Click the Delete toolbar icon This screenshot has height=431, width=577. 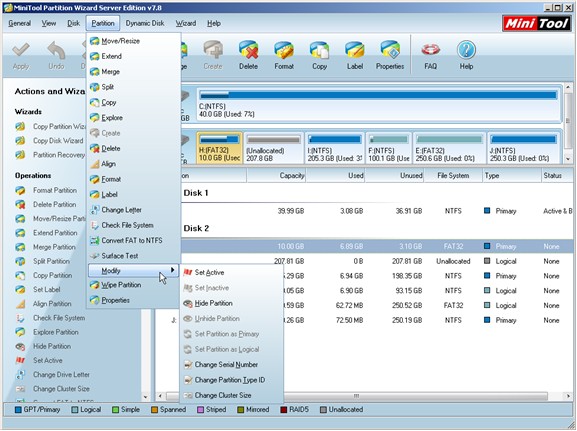[248, 50]
